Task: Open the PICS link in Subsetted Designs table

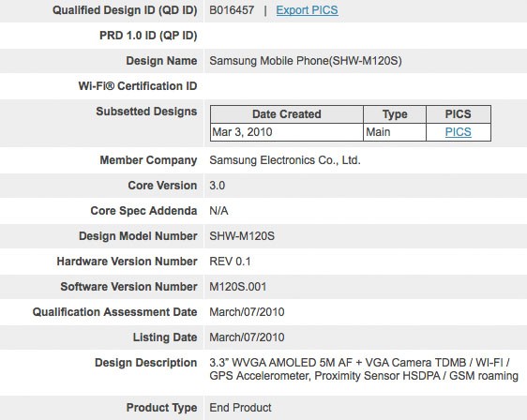Action: pyautogui.click(x=459, y=132)
